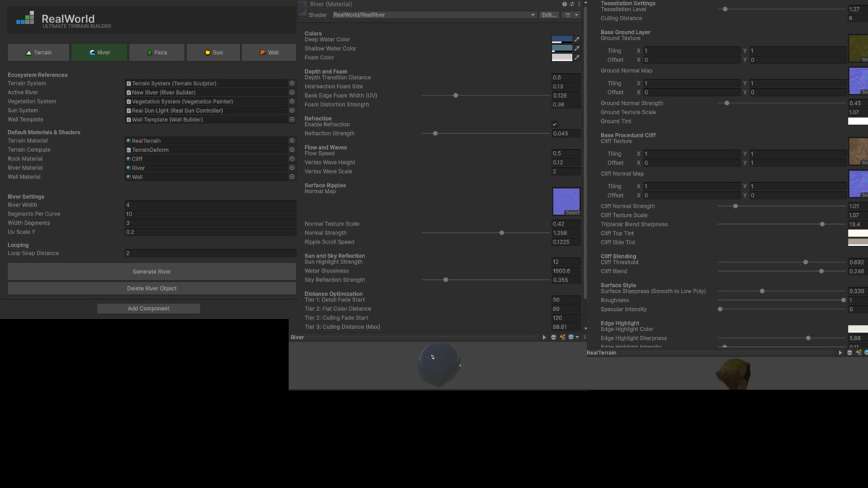Image resolution: width=868 pixels, height=488 pixels.
Task: Open the Edge Highlight Color swatch
Action: tap(858, 329)
